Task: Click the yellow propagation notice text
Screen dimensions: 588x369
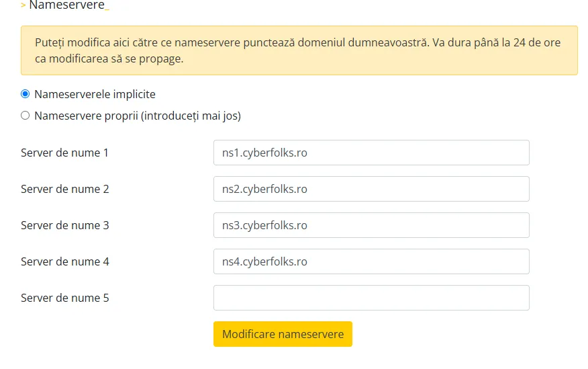Action: [x=298, y=50]
